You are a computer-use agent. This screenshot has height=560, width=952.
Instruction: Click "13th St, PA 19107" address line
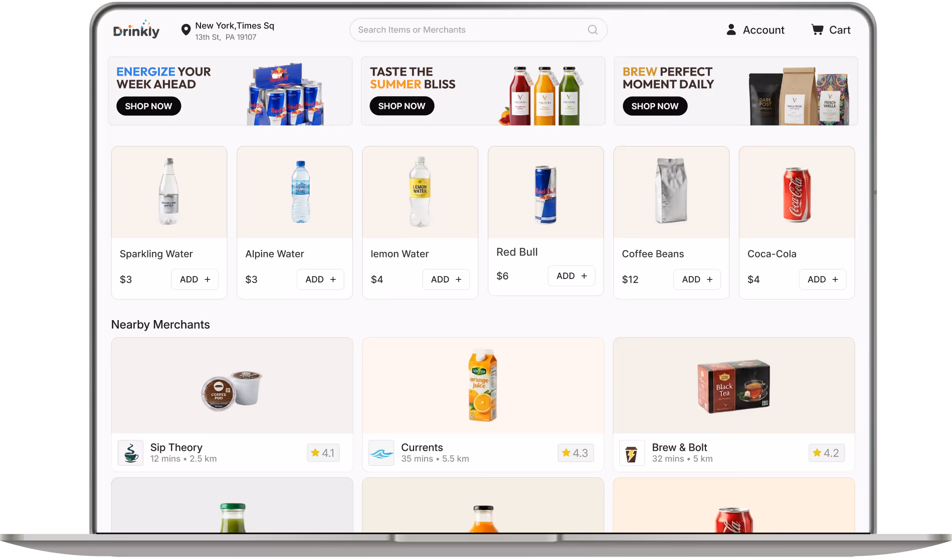(x=226, y=37)
